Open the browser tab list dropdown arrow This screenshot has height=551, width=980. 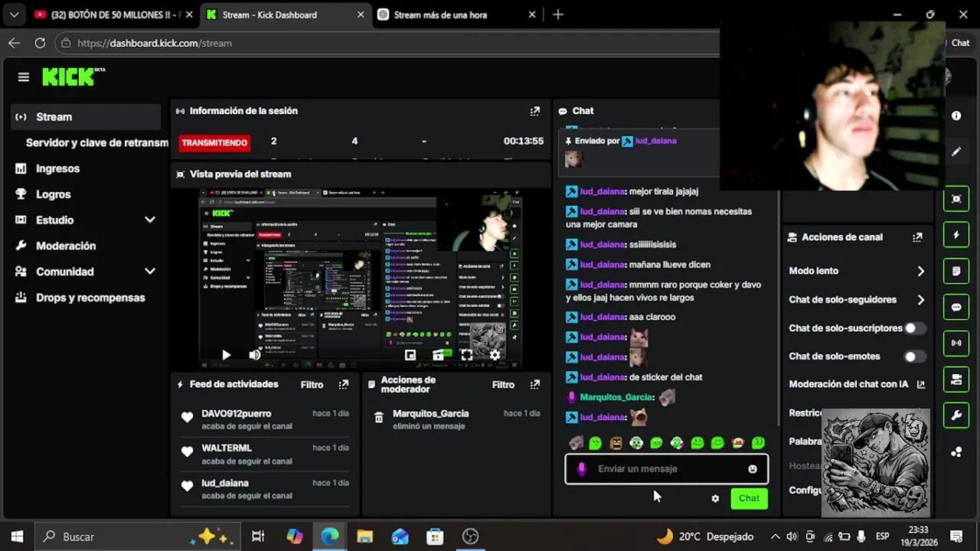click(14, 15)
